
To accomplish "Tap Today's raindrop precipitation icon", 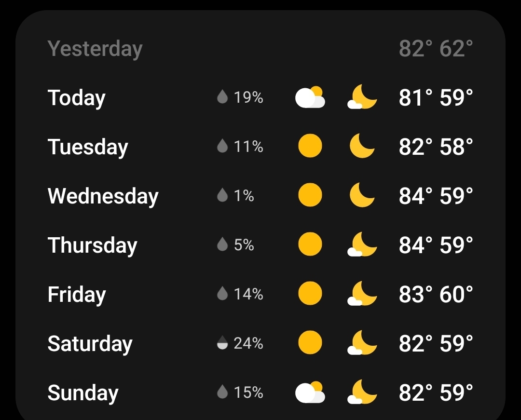I will click(x=222, y=97).
